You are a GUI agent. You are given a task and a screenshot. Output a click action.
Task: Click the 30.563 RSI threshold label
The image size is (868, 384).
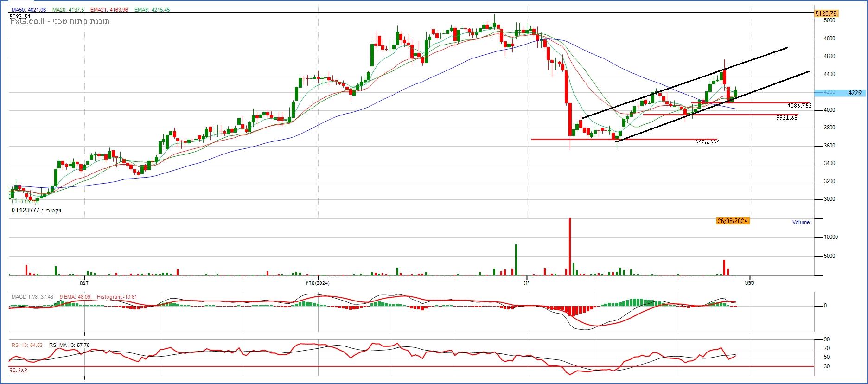18,371
